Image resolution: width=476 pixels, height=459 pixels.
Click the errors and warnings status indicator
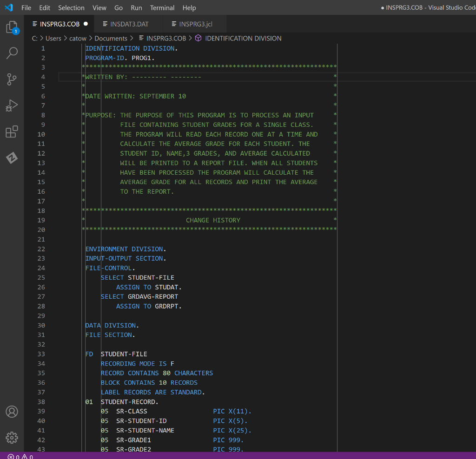20,456
